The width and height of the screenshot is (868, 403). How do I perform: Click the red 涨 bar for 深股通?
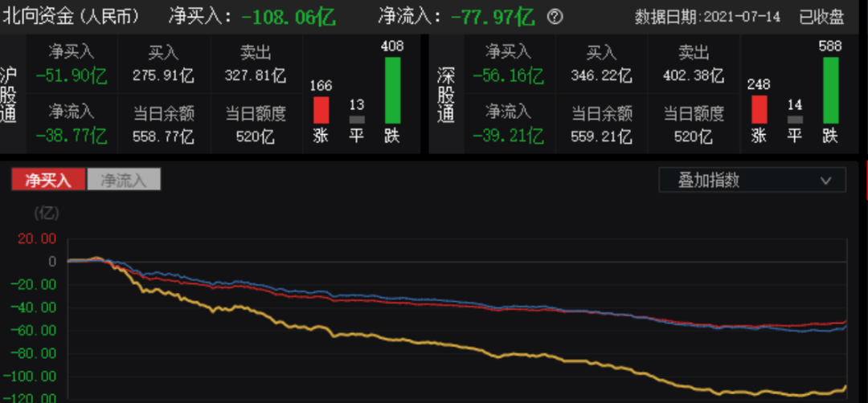[759, 109]
